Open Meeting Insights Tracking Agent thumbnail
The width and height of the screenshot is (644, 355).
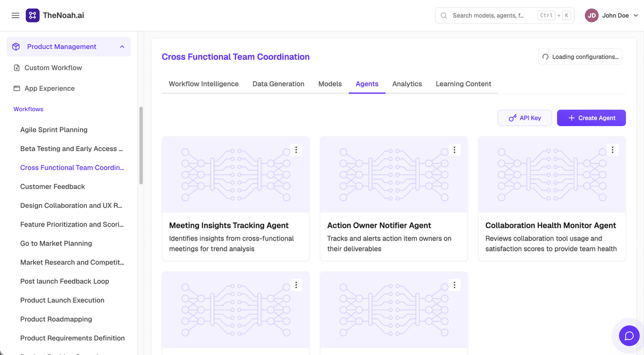click(x=236, y=175)
